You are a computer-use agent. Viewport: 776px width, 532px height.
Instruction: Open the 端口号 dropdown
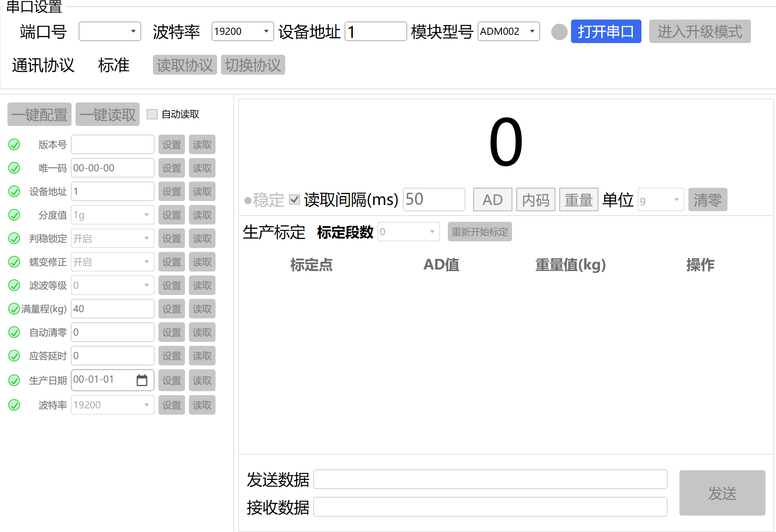point(110,31)
